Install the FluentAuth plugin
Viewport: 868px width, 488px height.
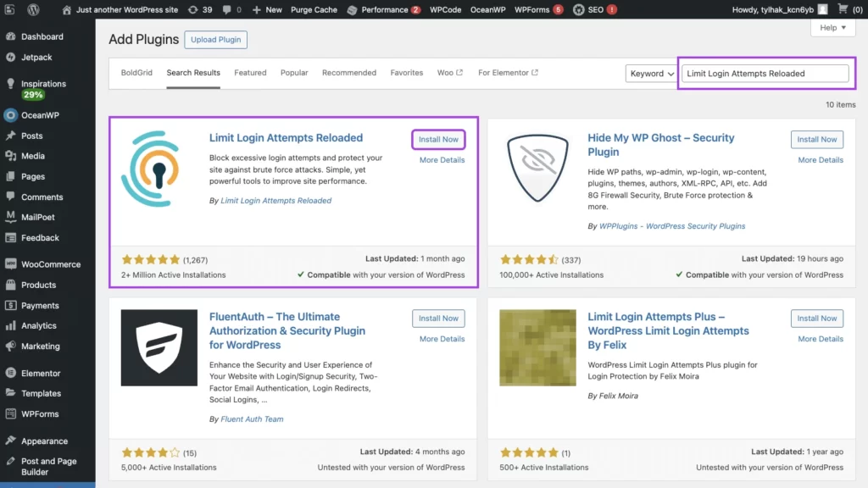(438, 319)
